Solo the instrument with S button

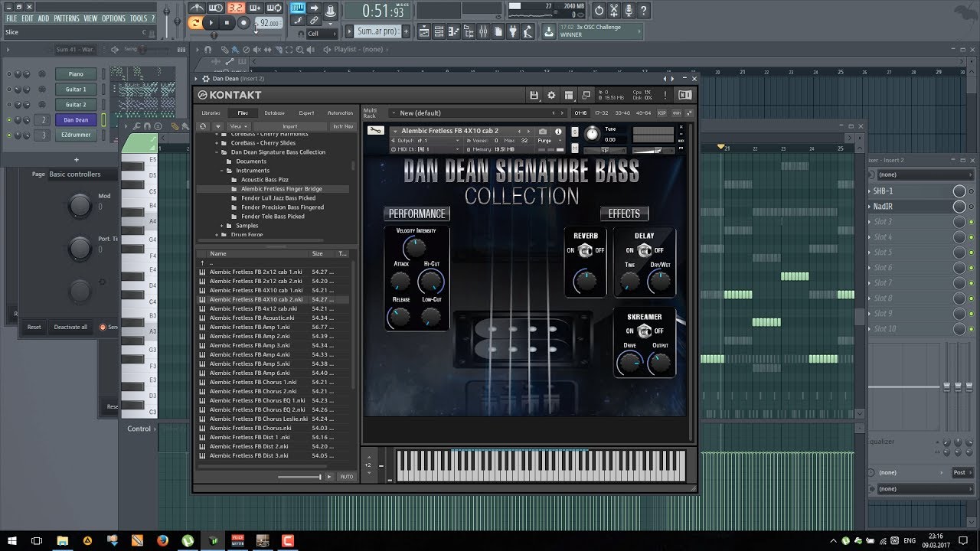tap(574, 132)
